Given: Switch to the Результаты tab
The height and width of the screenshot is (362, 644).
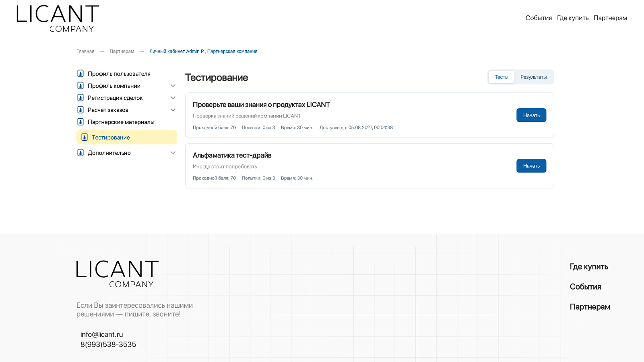Looking at the screenshot, I should point(534,77).
